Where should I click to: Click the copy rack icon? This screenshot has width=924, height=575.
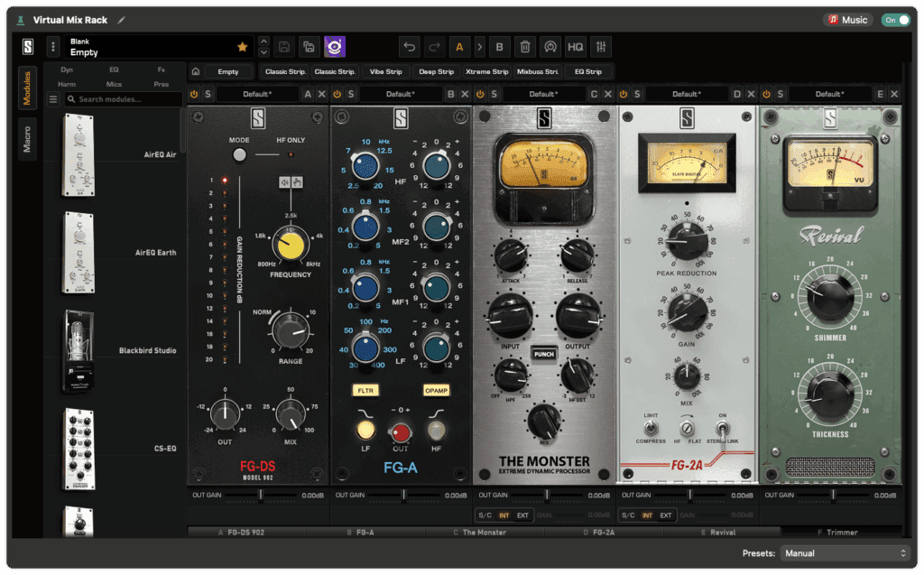click(307, 46)
